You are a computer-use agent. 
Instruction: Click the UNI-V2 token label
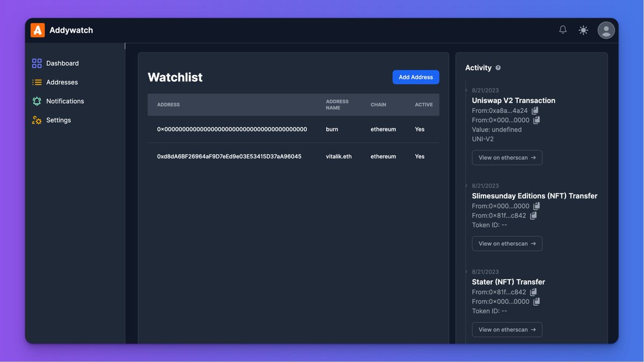coord(483,139)
